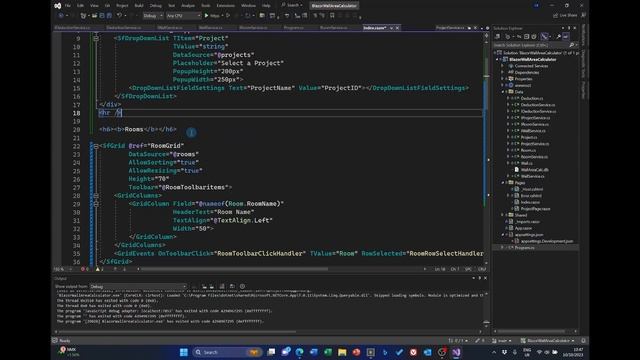Select Wall.cs in Solution Explorer

coord(527,163)
